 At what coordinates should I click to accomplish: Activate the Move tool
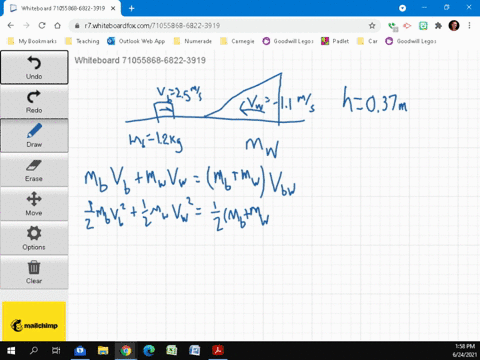tap(34, 204)
